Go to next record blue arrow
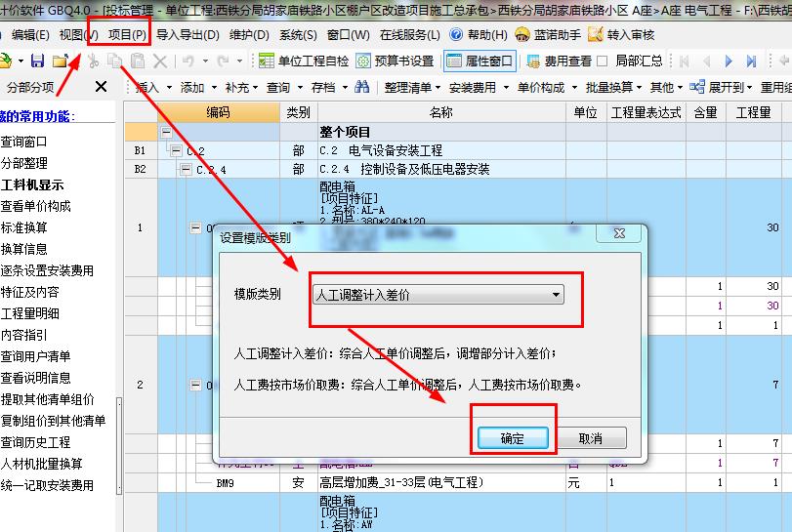 (729, 61)
